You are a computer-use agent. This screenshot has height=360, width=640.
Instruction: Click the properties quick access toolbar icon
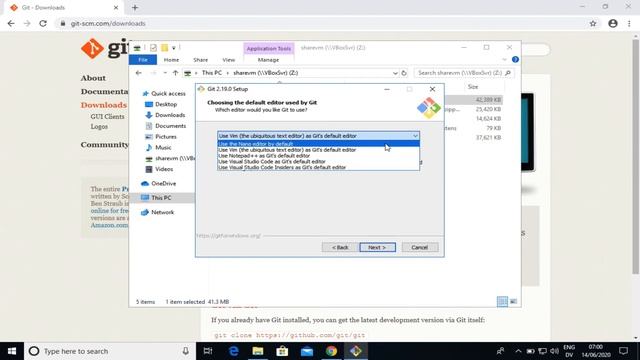(x=153, y=48)
